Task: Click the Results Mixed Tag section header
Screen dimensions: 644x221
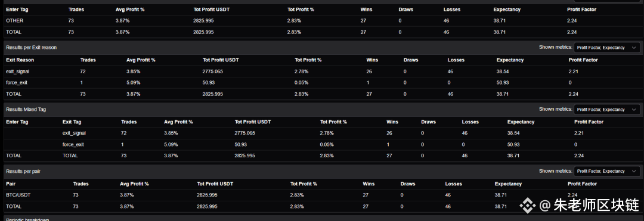Action: [26, 110]
